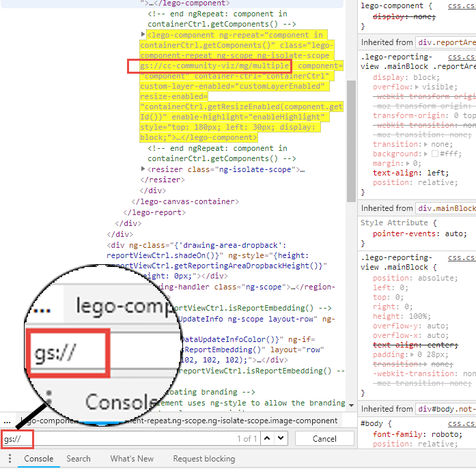Open the #fff background color swatch
This screenshot has width=476, height=469.
click(x=435, y=154)
